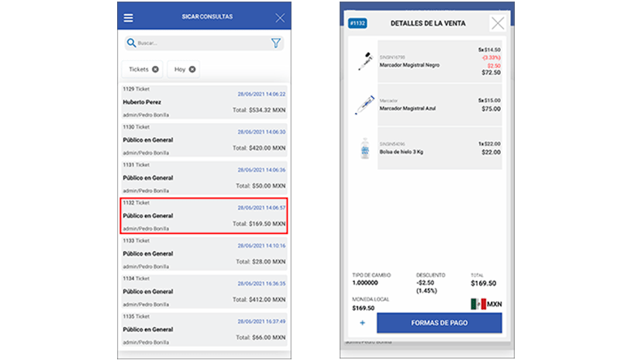Select ticket 1131 totaling $50.00 MXN
This screenshot has width=628, height=364.
pos(204,178)
